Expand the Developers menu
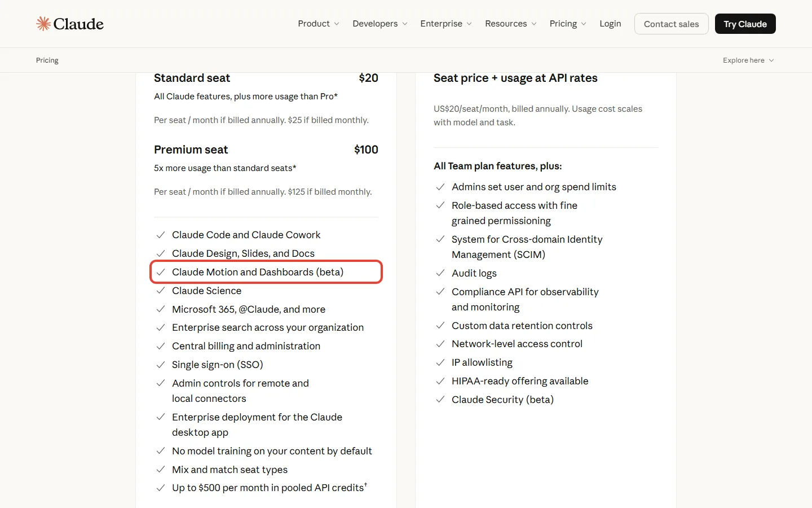Image resolution: width=812 pixels, height=508 pixels. tap(380, 24)
